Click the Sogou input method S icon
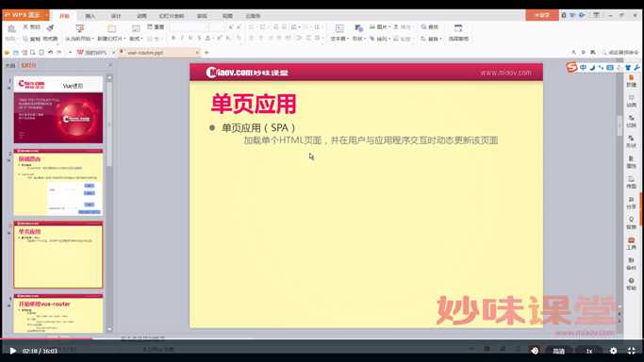 pos(571,67)
